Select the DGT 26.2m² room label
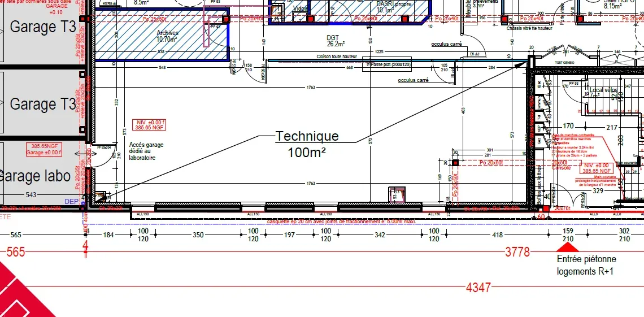The image size is (644, 317). point(336,40)
